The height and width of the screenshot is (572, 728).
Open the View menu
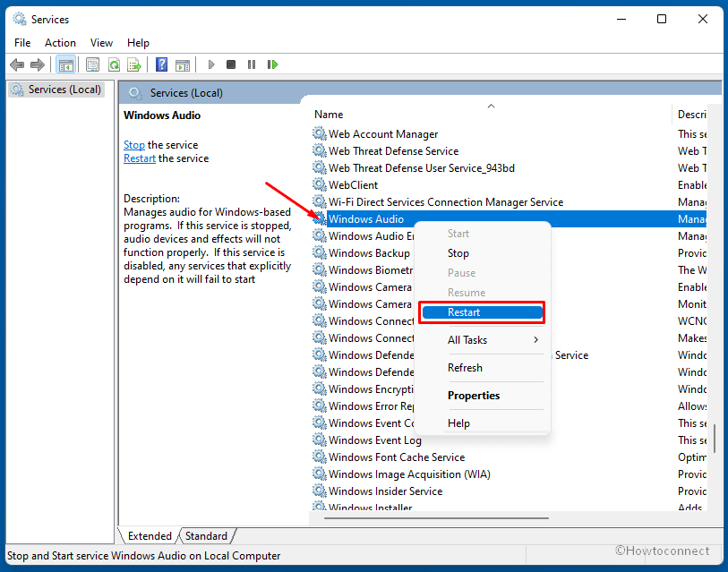[101, 43]
